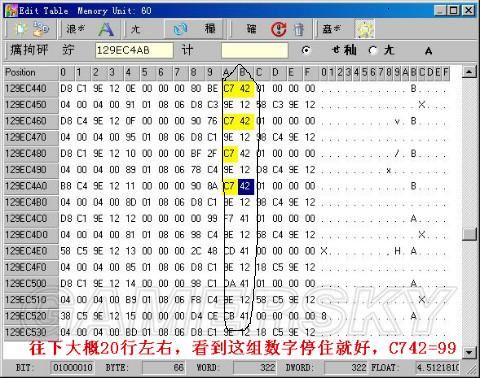Click the new document toolbar icon

21,29
